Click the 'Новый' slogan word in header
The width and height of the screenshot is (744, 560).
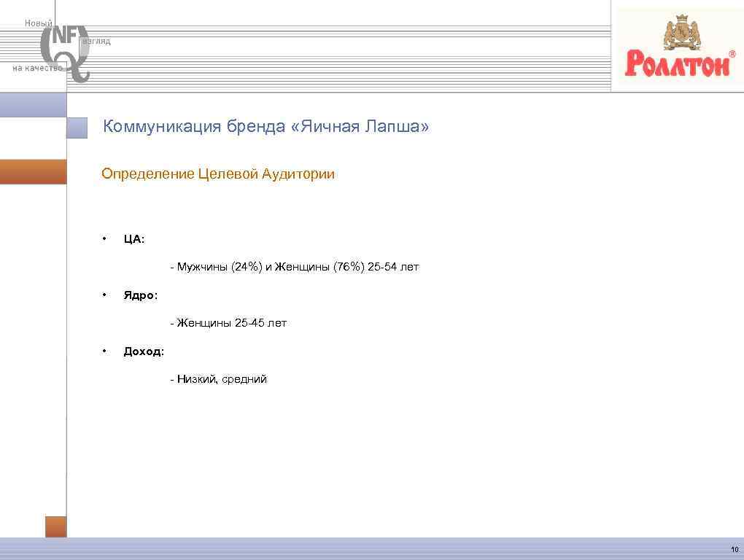[x=39, y=23]
